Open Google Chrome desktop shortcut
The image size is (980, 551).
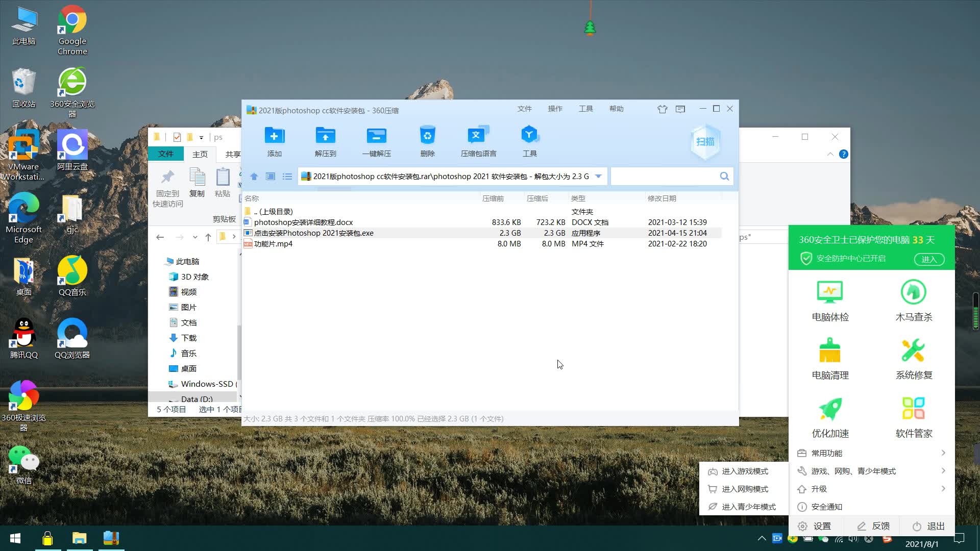coord(72,30)
